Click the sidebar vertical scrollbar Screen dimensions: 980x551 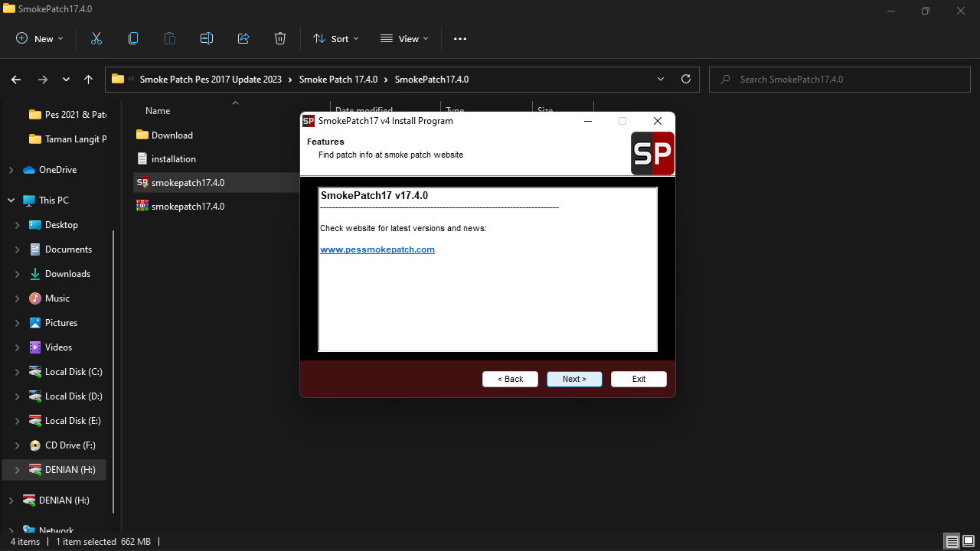[x=114, y=372]
